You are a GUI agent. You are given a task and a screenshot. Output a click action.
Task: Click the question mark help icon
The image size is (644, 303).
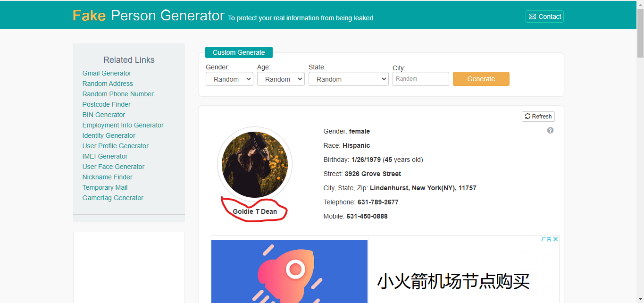pos(550,130)
